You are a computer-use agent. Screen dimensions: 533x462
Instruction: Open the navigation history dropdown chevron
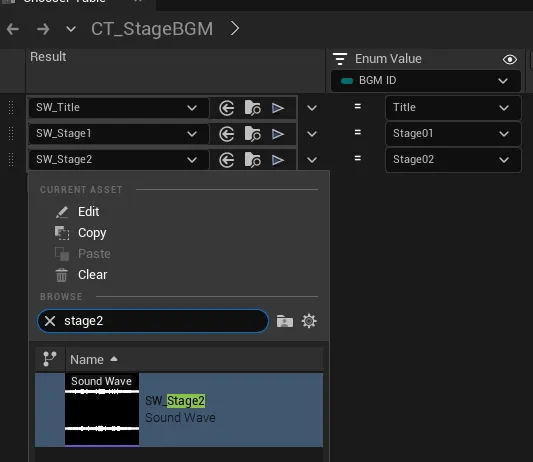(x=71, y=29)
